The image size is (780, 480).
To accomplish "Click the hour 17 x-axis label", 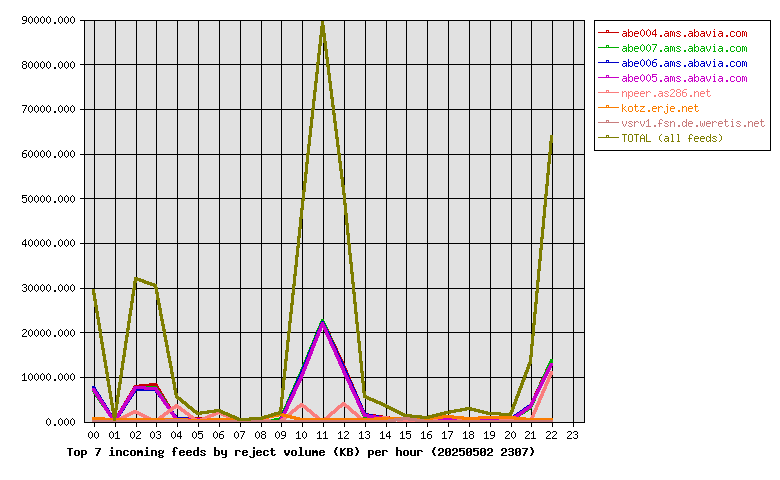I will click(x=447, y=435).
